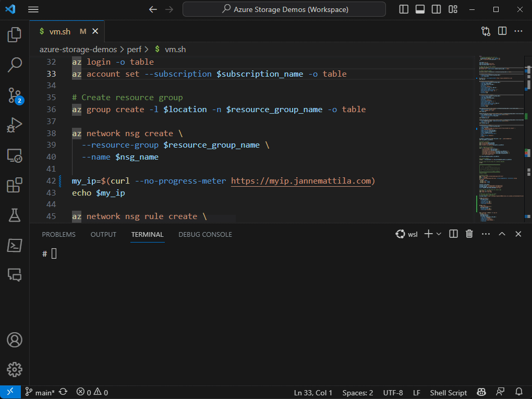Open Remote Explorer in activity bar

point(15,155)
